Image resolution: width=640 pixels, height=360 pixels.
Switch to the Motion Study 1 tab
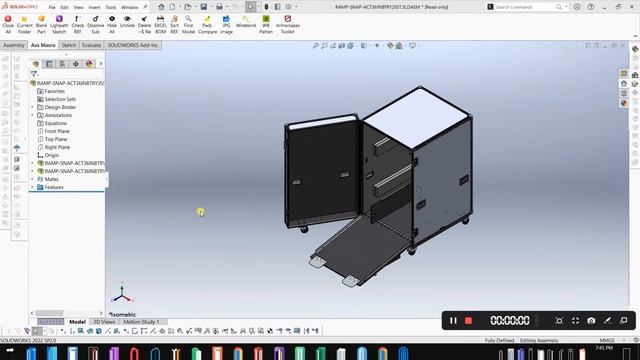point(141,322)
